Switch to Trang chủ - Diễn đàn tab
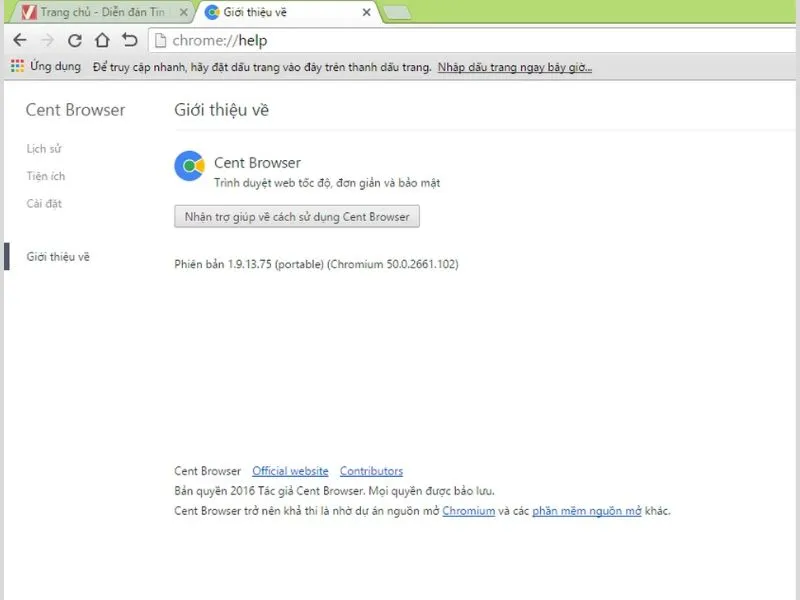800x600 pixels. point(102,12)
